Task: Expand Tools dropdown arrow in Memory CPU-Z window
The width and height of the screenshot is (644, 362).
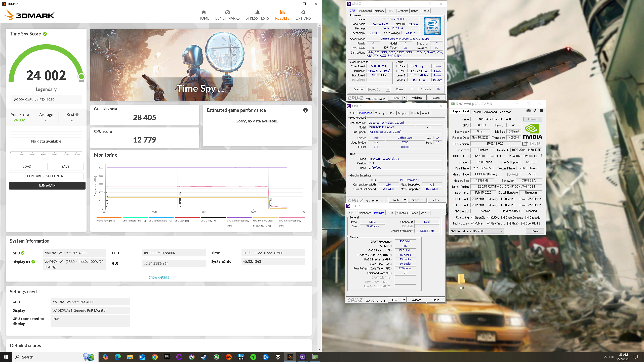Action: (404, 300)
